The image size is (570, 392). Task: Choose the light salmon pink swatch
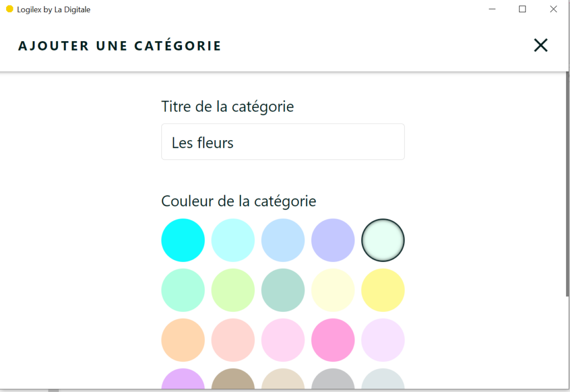(233, 340)
